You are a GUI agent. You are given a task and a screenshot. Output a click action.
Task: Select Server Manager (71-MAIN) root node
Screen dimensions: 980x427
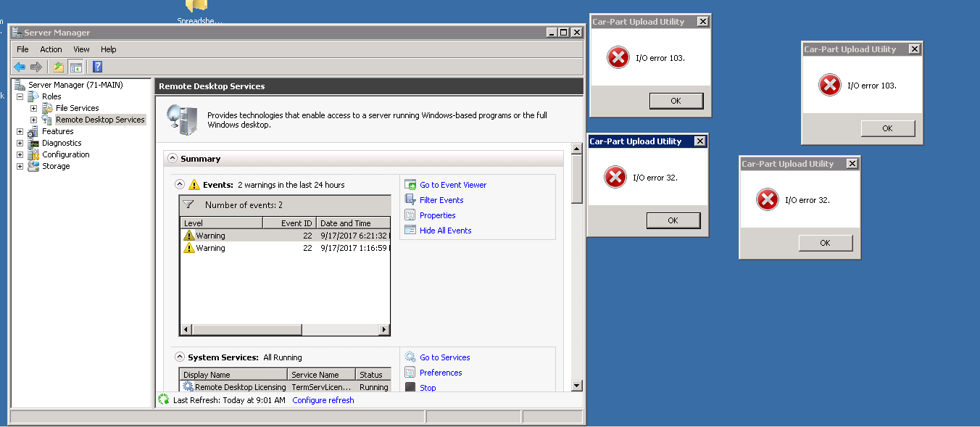pyautogui.click(x=75, y=85)
